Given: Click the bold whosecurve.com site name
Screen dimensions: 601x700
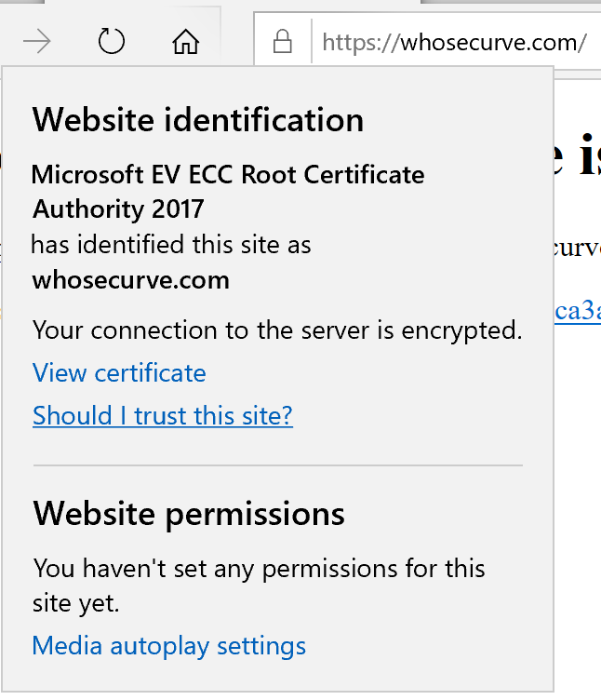Looking at the screenshot, I should coord(130,280).
